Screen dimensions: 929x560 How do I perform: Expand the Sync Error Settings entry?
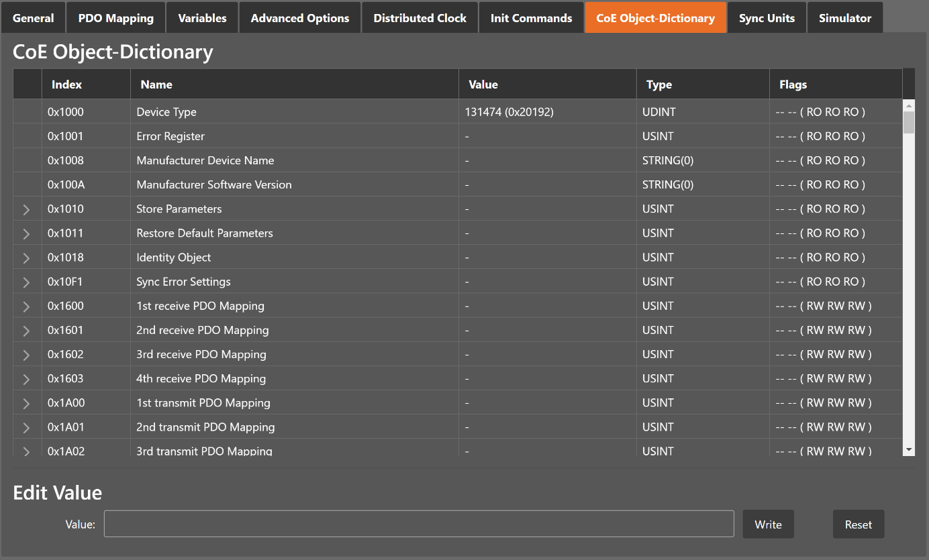27,282
